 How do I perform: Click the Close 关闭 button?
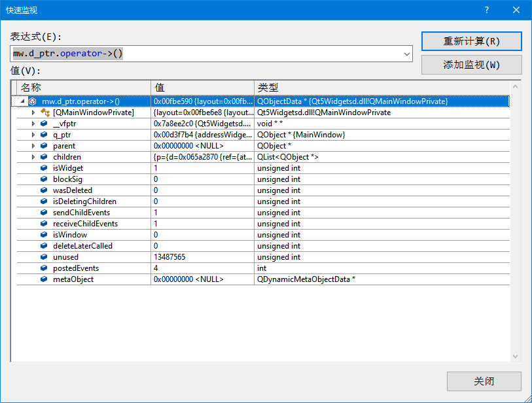(484, 381)
